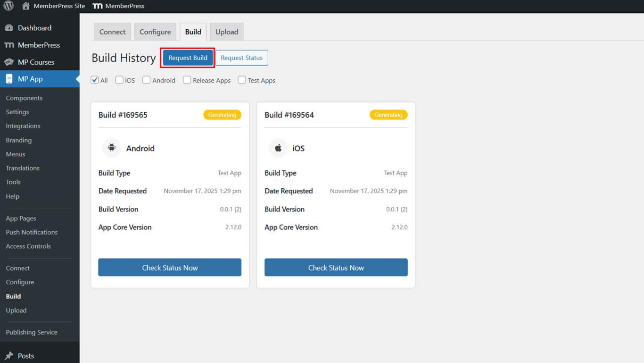Open Push Notifications in the sidebar
The width and height of the screenshot is (644, 363).
pyautogui.click(x=32, y=232)
